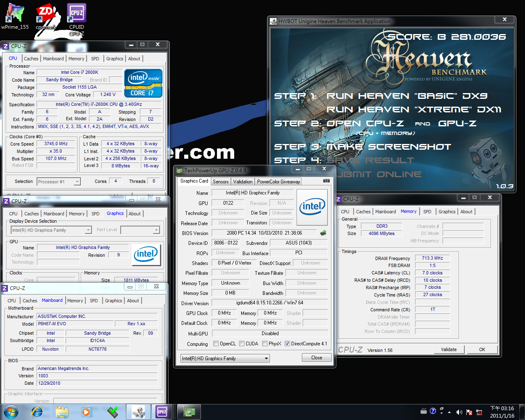Click the GPU-Z screenshot camera icon
The image size is (525, 420).
326,181
